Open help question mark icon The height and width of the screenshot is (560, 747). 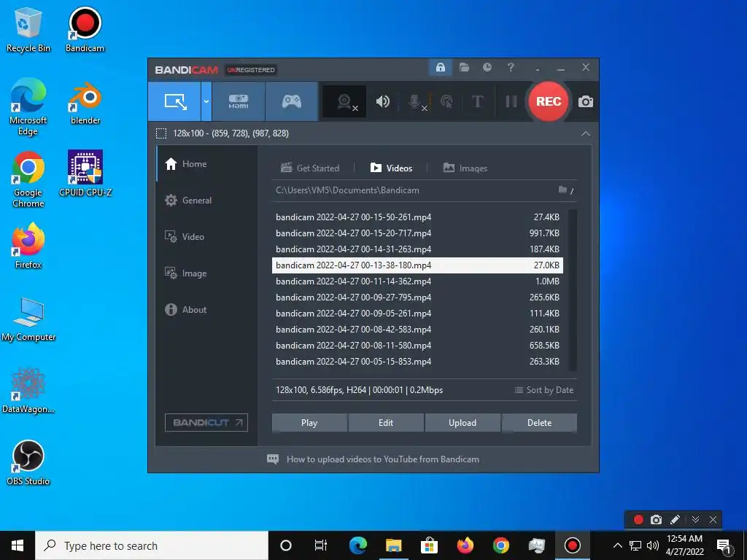511,68
